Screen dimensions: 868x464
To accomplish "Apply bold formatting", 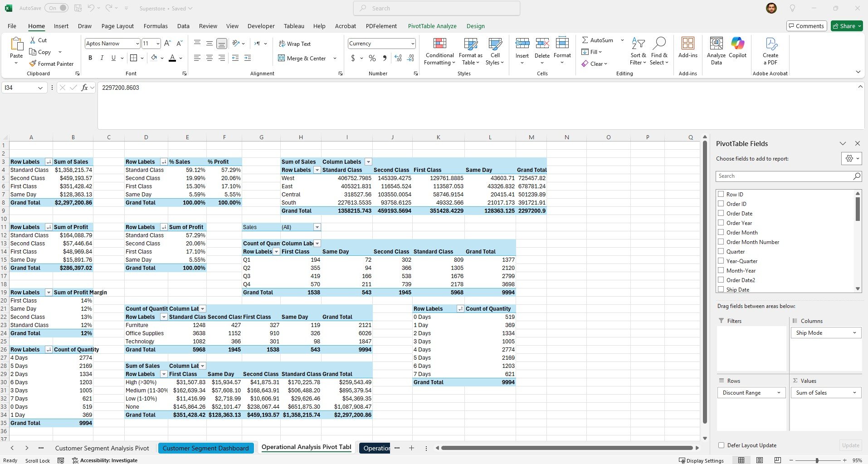I will [90, 58].
